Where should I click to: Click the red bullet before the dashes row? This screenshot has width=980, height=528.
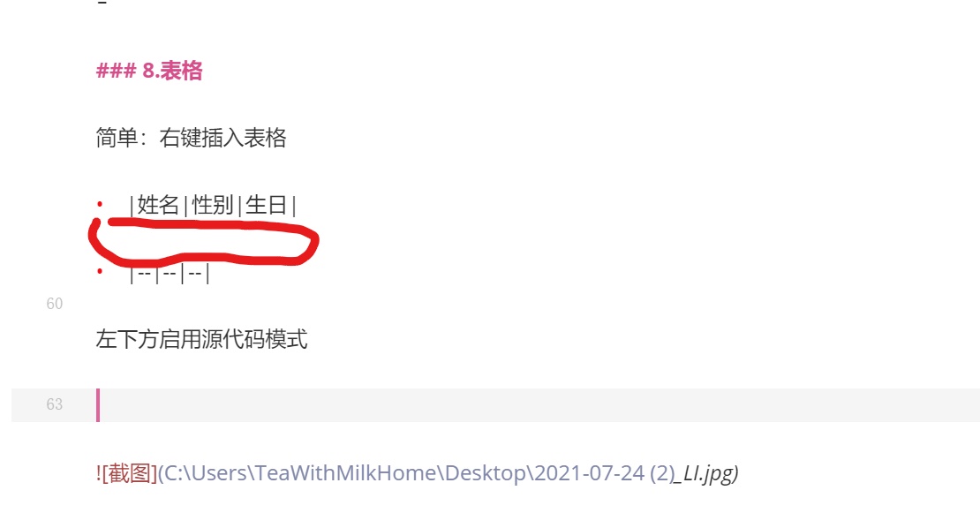click(100, 271)
